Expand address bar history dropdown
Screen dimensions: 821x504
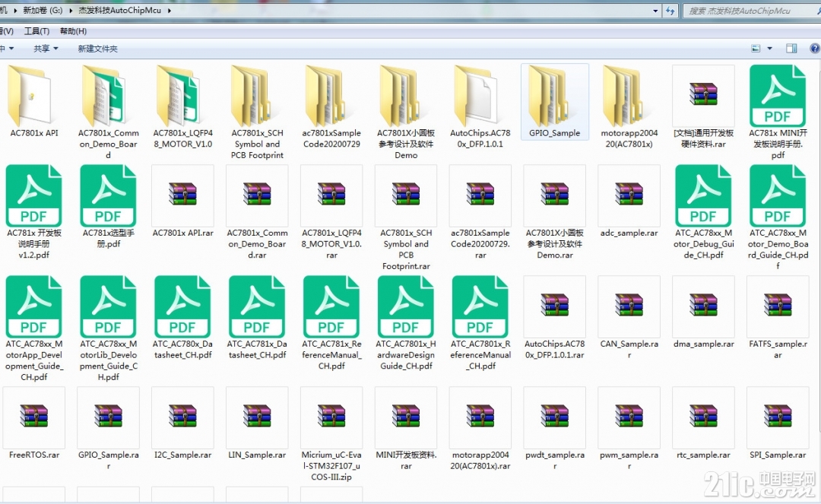point(655,11)
